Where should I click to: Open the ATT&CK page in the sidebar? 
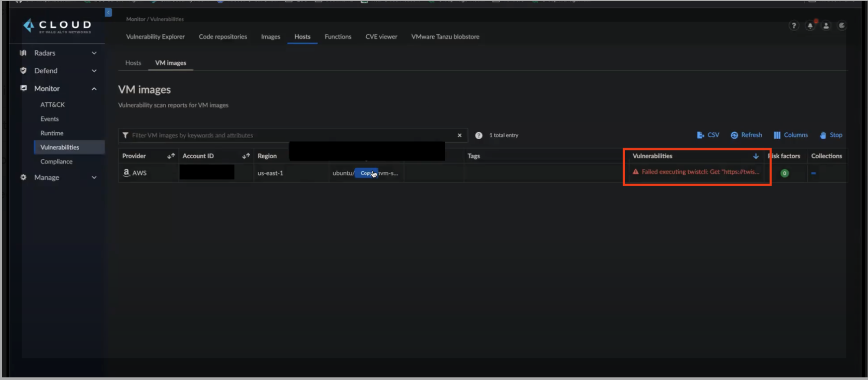point(52,105)
